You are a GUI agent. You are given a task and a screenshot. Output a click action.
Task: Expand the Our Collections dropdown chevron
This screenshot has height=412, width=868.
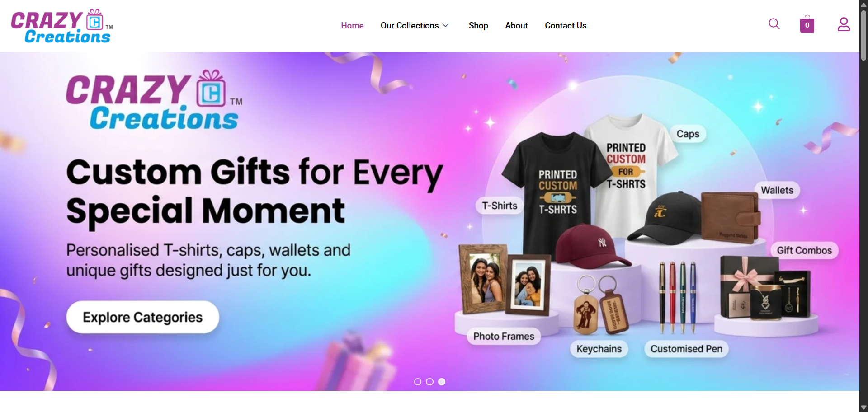445,26
